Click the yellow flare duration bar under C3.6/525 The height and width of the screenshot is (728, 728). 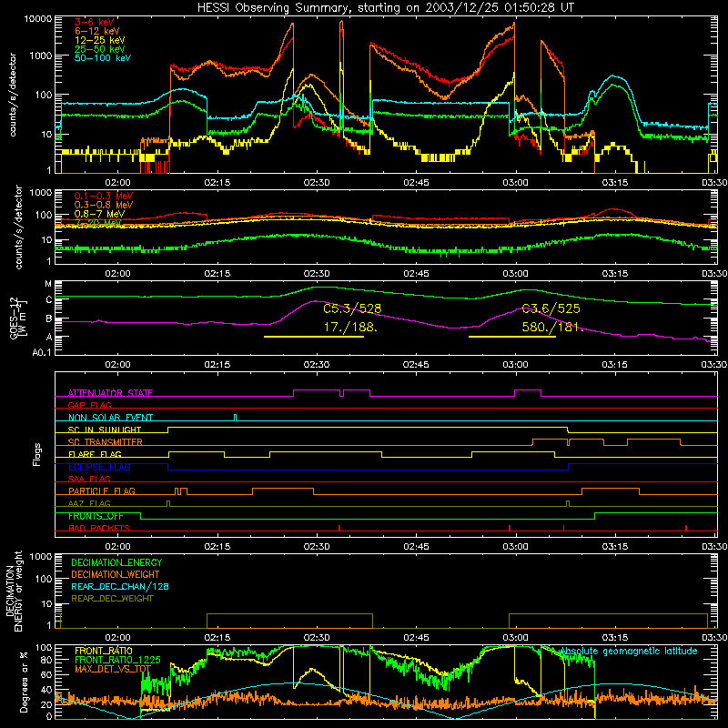(x=512, y=337)
